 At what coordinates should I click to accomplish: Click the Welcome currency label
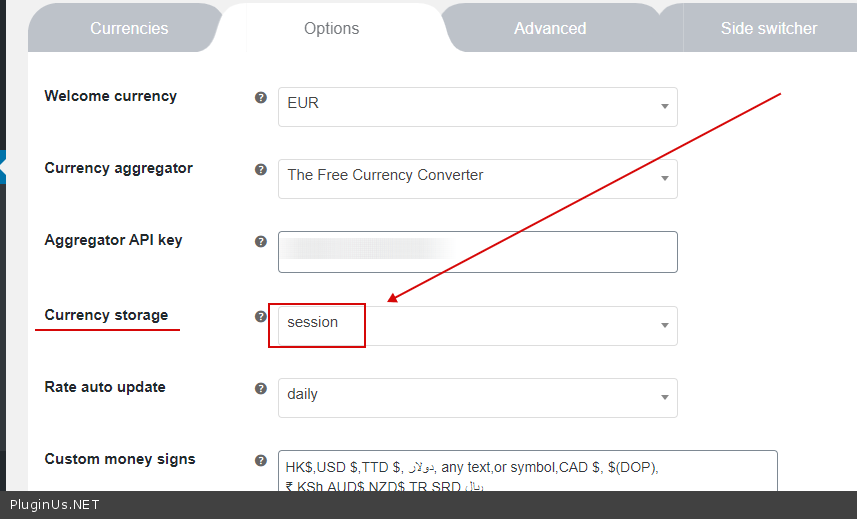coord(110,96)
